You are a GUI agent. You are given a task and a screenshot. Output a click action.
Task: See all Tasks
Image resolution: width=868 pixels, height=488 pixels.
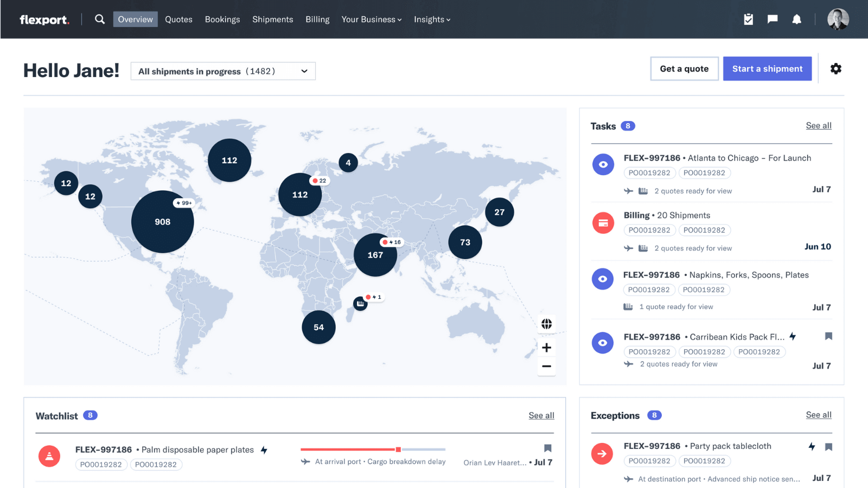(819, 126)
